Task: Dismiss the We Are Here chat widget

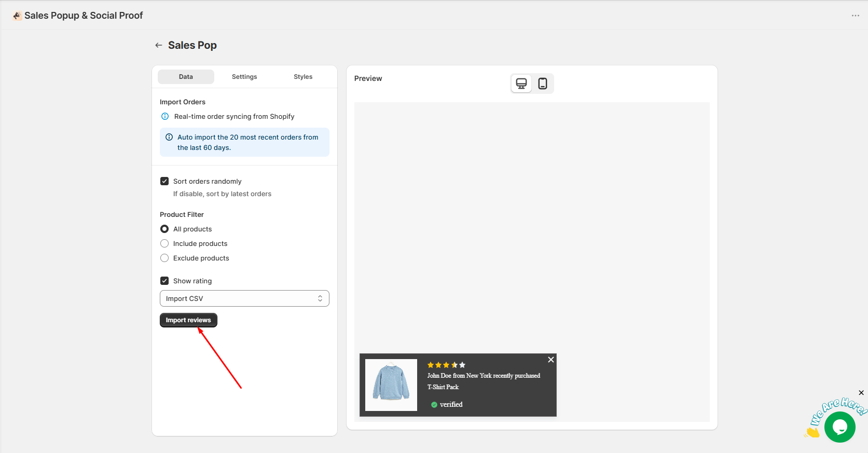Action: pos(861,393)
